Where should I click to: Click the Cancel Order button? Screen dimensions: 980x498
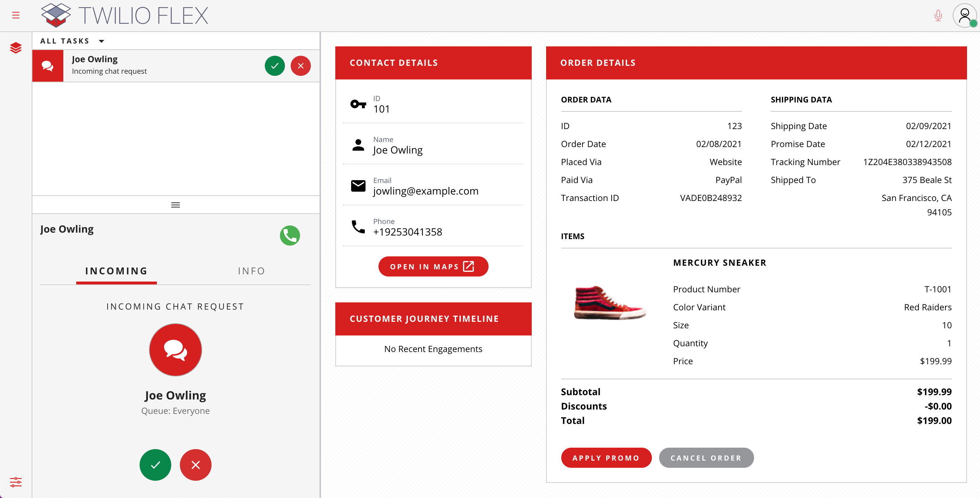tap(706, 458)
